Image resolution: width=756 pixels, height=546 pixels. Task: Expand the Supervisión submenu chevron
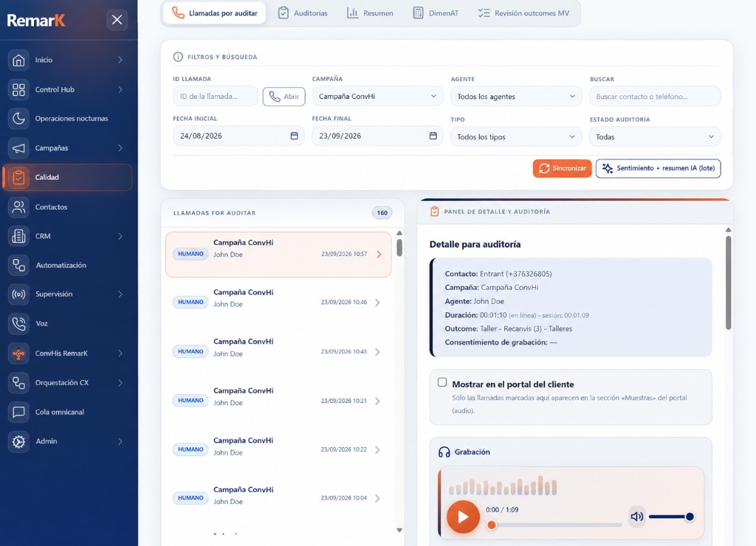tap(120, 294)
